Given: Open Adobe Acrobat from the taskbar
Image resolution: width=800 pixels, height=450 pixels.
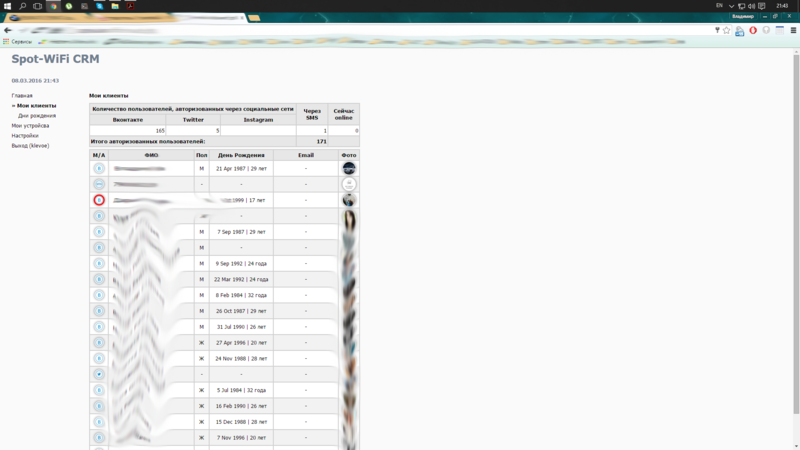Looking at the screenshot, I should coord(131,6).
